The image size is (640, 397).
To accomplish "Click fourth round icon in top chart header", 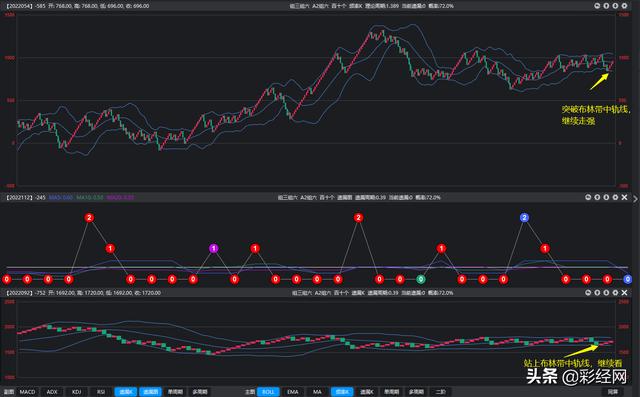I will [x=624, y=6].
